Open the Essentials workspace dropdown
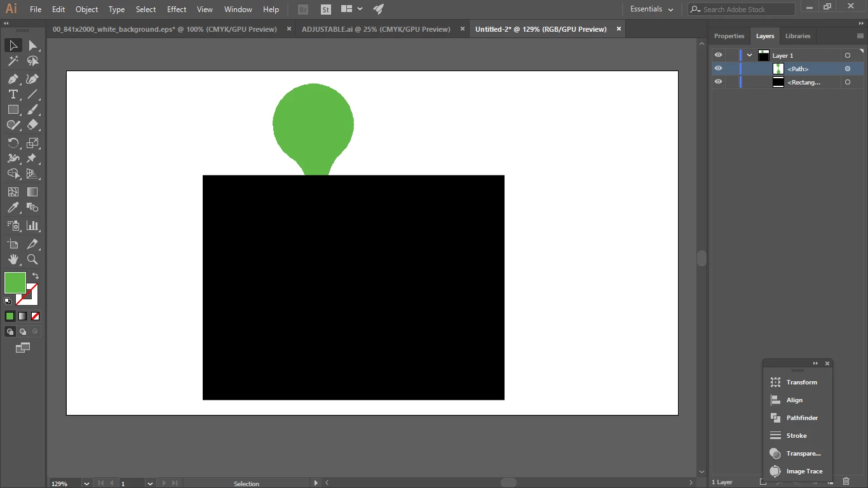The image size is (868, 488). click(x=651, y=10)
